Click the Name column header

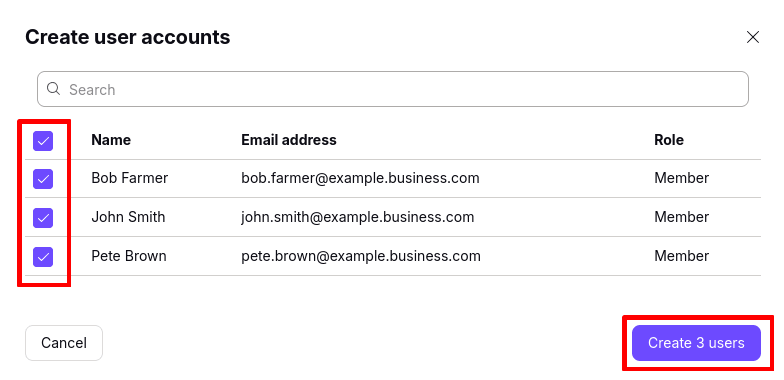pyautogui.click(x=111, y=140)
